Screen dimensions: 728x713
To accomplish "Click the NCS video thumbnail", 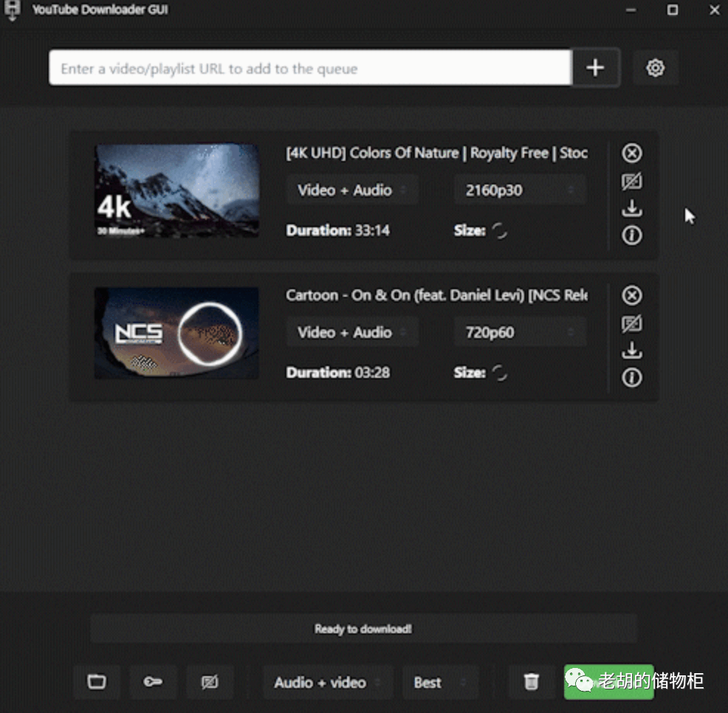I will pos(177,333).
